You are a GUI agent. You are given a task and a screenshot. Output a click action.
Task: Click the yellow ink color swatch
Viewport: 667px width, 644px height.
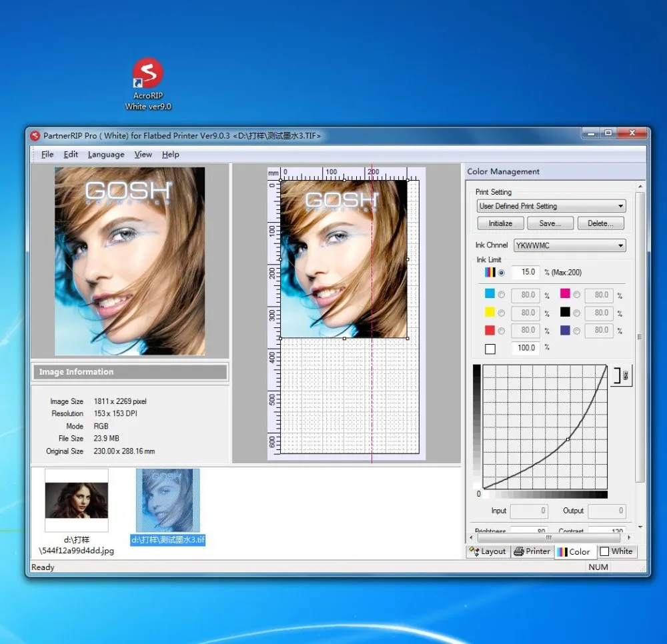[490, 312]
